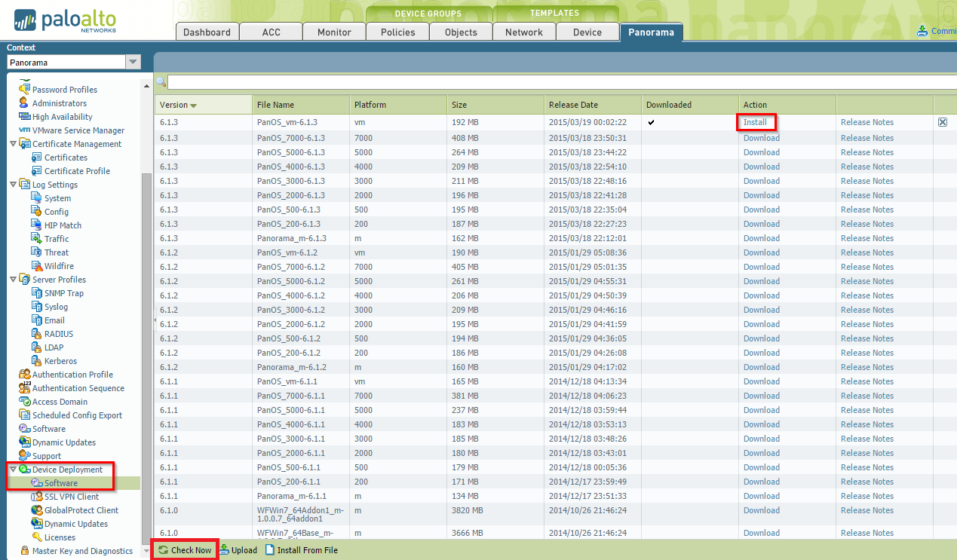Click the Master Key and Diagnostics icon
The height and width of the screenshot is (560, 957).
24,551
